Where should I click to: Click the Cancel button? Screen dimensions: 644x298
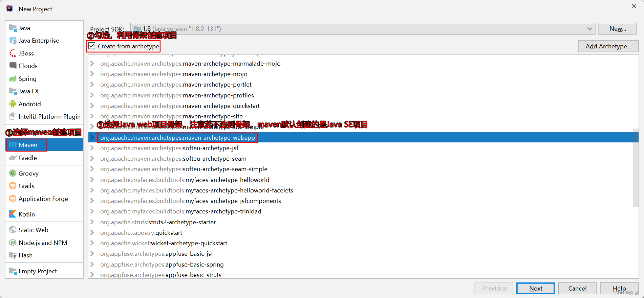click(x=577, y=288)
